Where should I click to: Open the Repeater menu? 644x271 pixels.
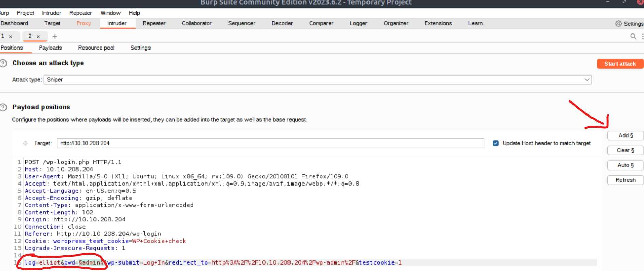81,13
